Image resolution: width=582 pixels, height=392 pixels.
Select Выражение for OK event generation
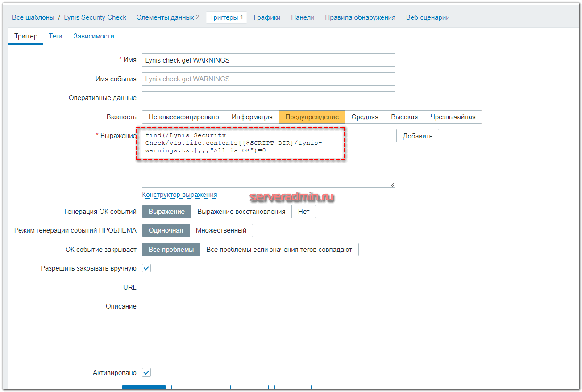pyautogui.click(x=166, y=212)
